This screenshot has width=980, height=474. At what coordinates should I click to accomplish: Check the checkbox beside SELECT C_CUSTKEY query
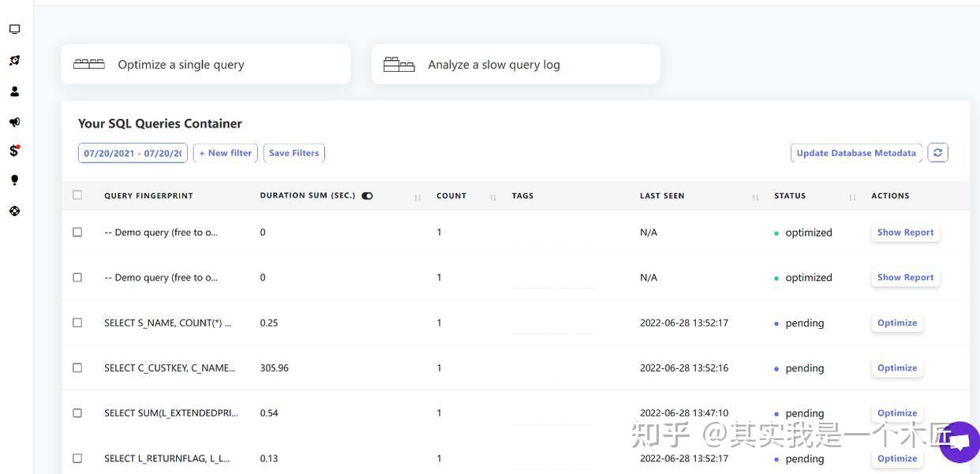coord(77,367)
